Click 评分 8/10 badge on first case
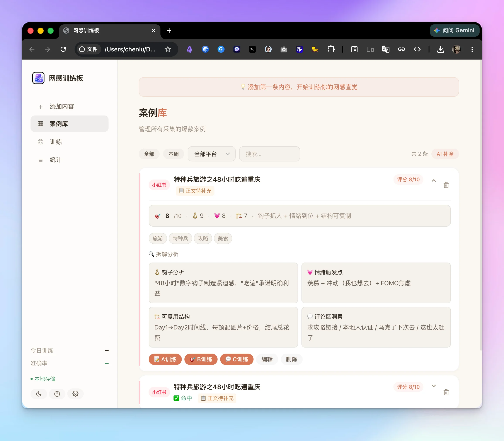 pos(408,179)
